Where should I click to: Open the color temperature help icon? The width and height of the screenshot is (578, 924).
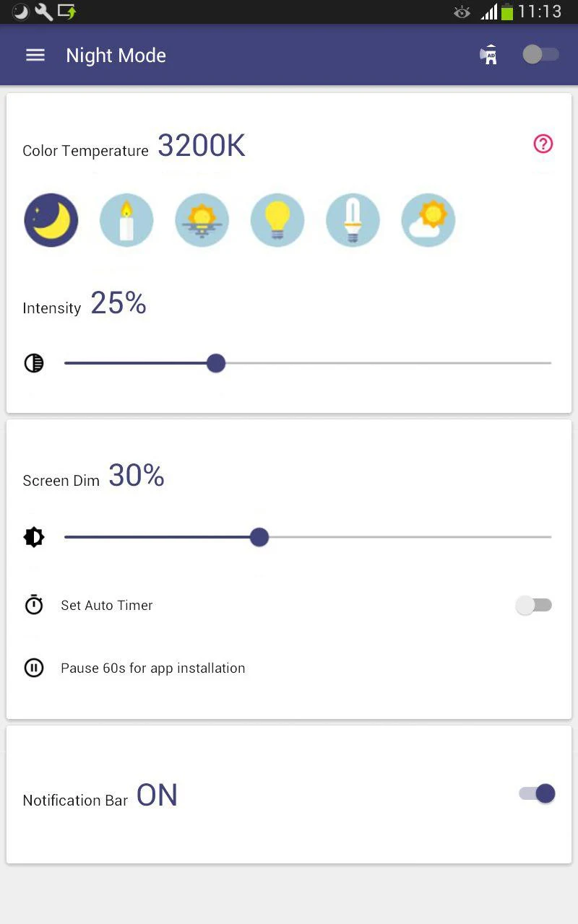tap(543, 144)
